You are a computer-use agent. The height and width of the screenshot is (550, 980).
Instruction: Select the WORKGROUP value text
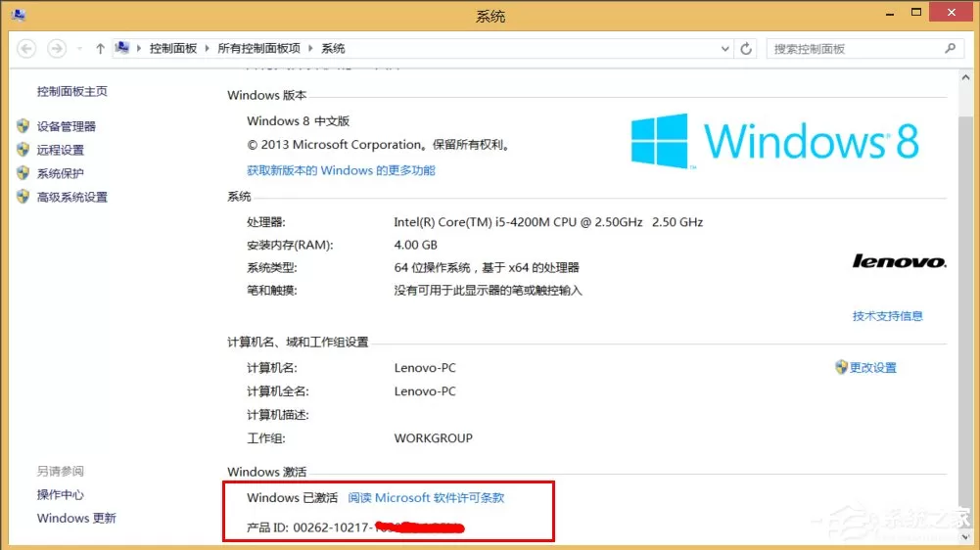tap(433, 438)
